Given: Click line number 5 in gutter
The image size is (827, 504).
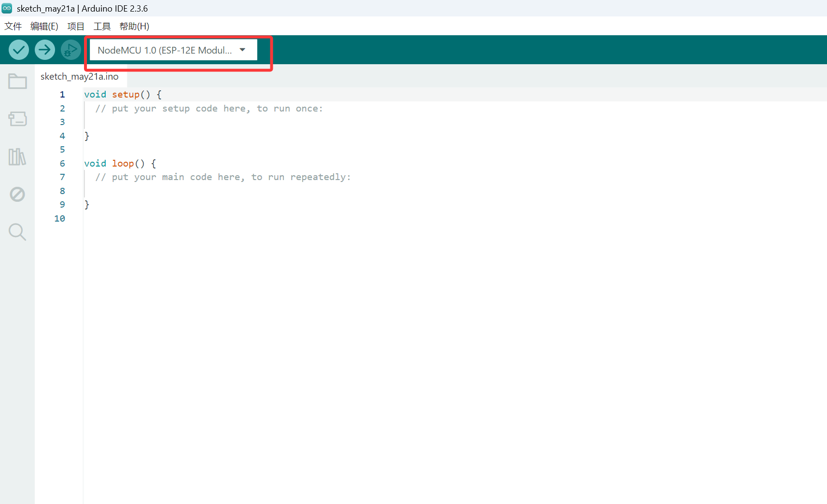Looking at the screenshot, I should click(x=62, y=150).
